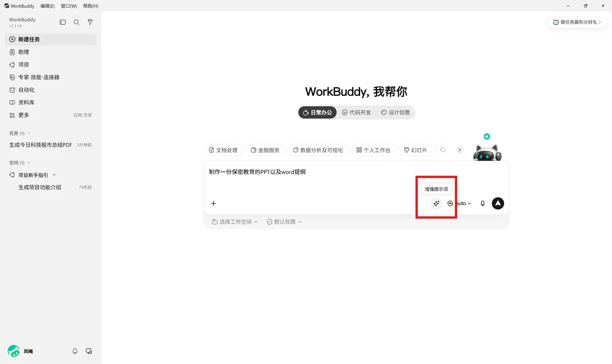Select the 日常办公 tab
612x364 pixels.
coord(317,112)
